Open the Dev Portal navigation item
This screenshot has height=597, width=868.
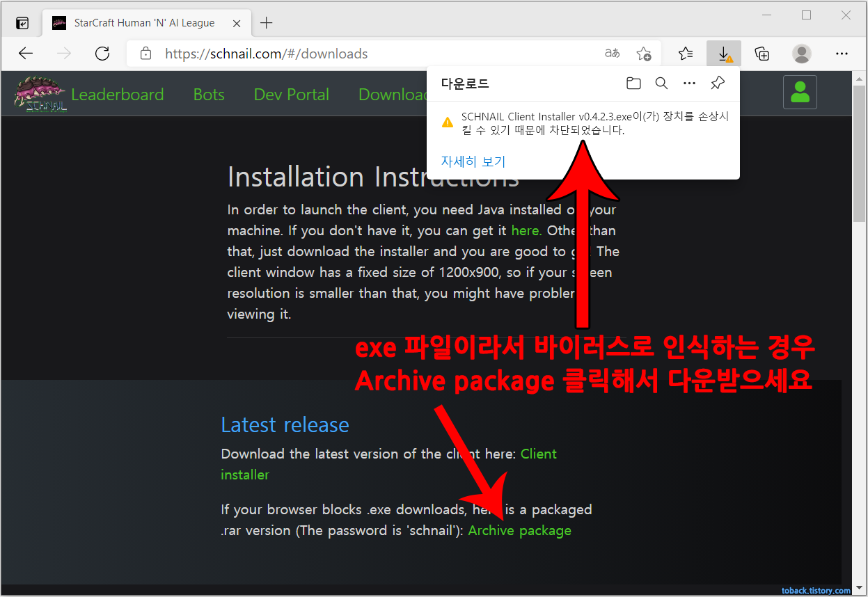(x=292, y=95)
